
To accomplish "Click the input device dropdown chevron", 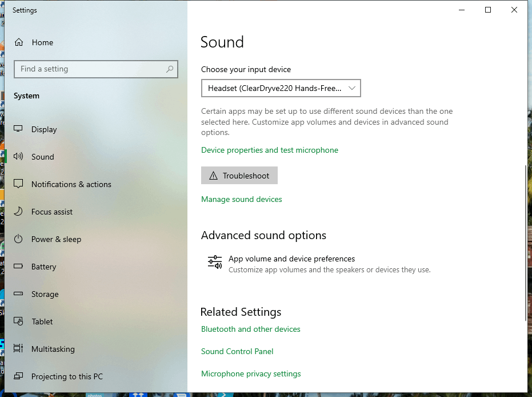I will [352, 88].
